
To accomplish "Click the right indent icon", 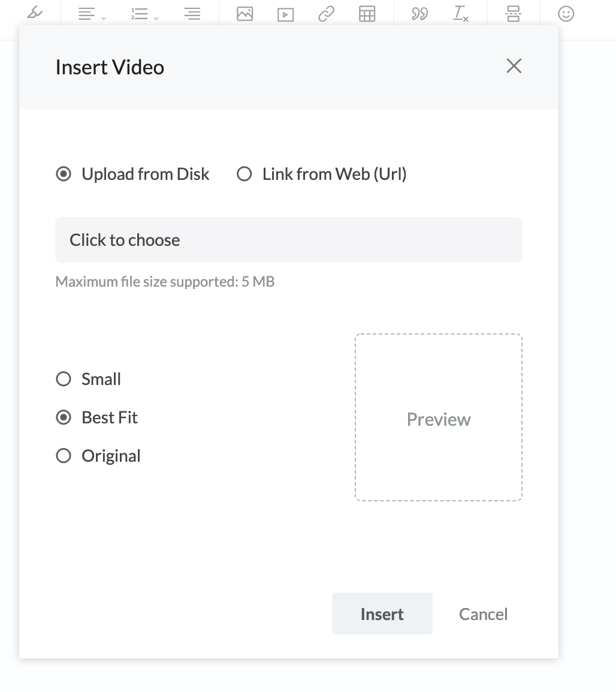I will coord(192,14).
